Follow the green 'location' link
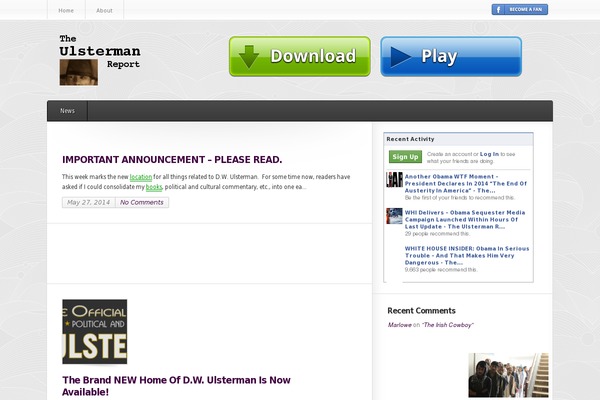 [x=141, y=177]
